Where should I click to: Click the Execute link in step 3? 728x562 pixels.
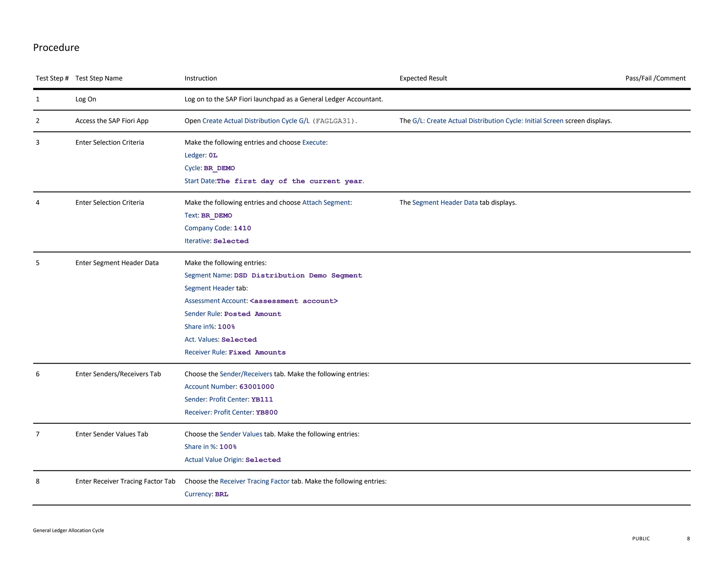click(314, 142)
